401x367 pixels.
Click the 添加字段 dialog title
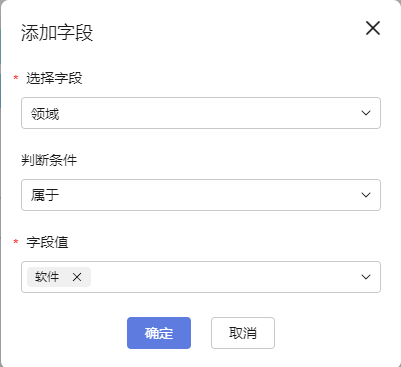pos(57,33)
